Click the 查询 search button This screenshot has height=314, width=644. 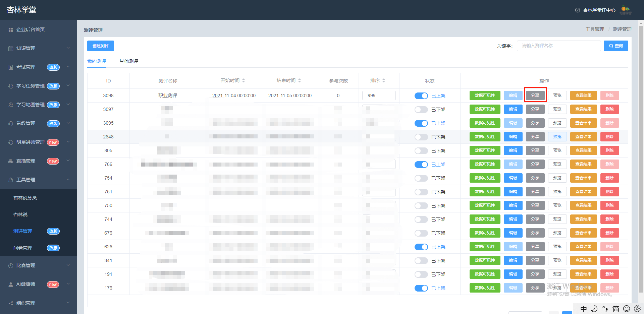tap(616, 46)
